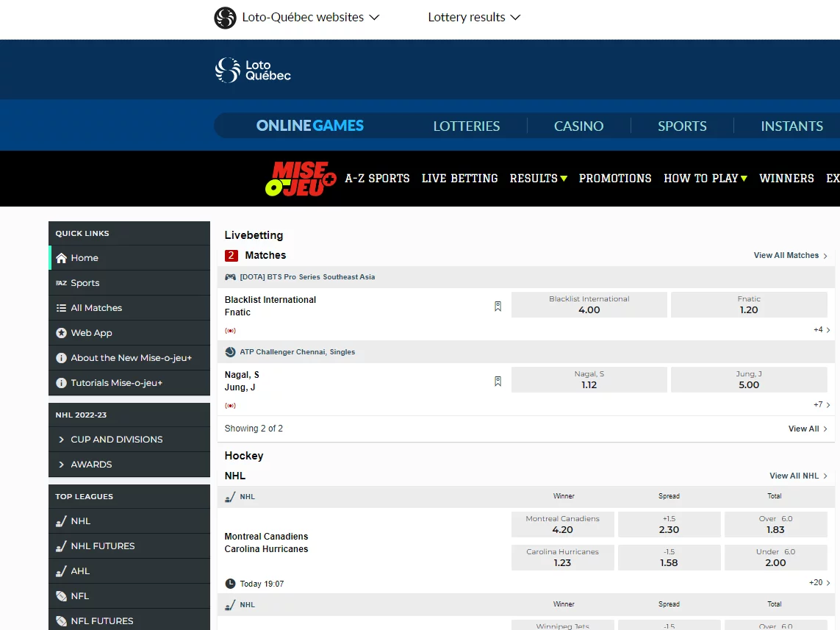Image resolution: width=840 pixels, height=630 pixels.
Task: Open the INSTANTS tab
Action: (791, 126)
